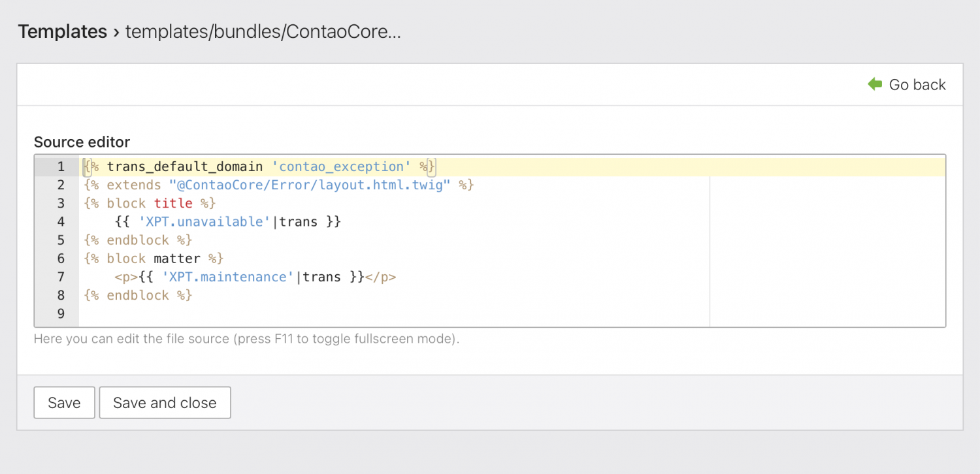Click line number 7 in the gutter
The width and height of the screenshot is (980, 474).
[61, 277]
